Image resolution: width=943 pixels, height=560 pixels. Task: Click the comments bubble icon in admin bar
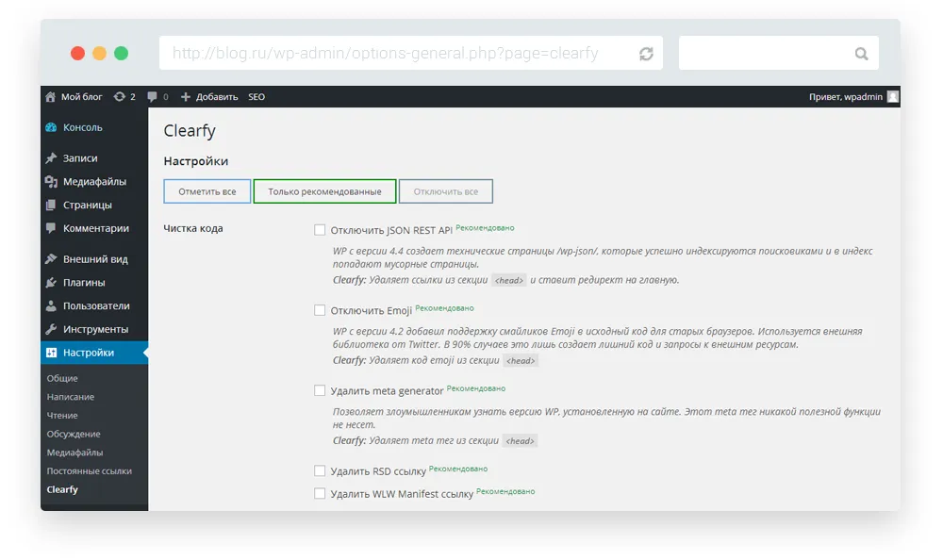155,96
